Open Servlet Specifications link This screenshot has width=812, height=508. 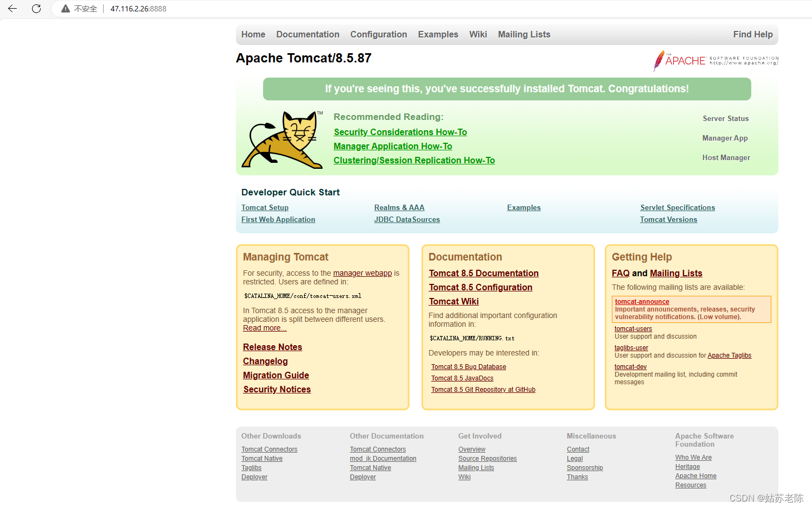(x=677, y=207)
